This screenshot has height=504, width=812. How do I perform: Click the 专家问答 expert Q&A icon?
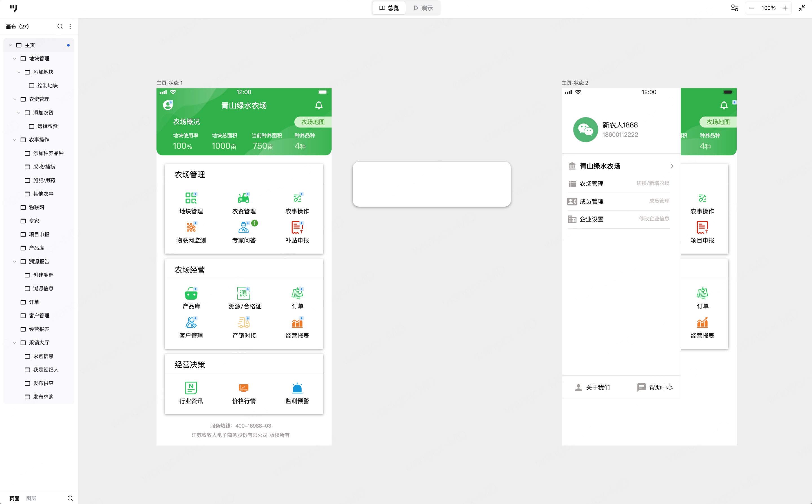pyautogui.click(x=244, y=227)
